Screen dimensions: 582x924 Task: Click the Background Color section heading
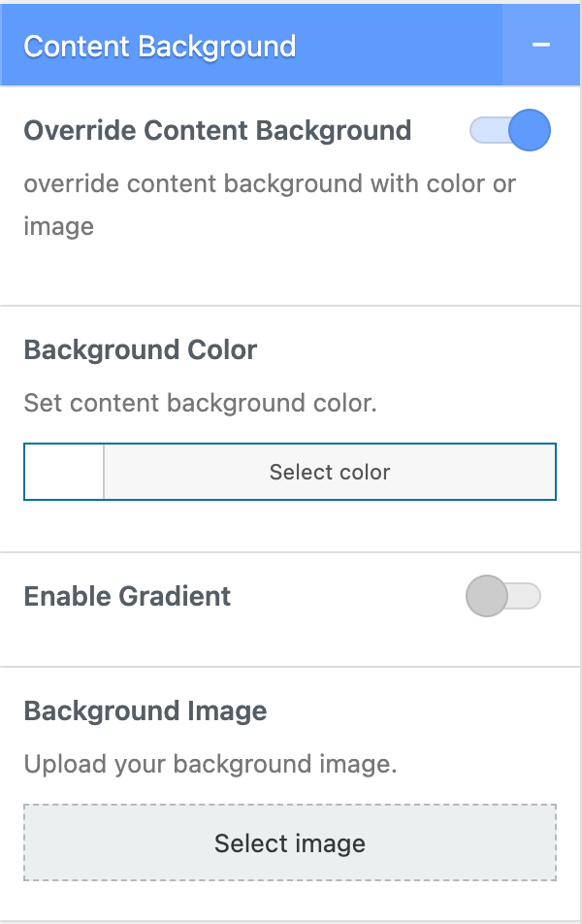coord(141,349)
